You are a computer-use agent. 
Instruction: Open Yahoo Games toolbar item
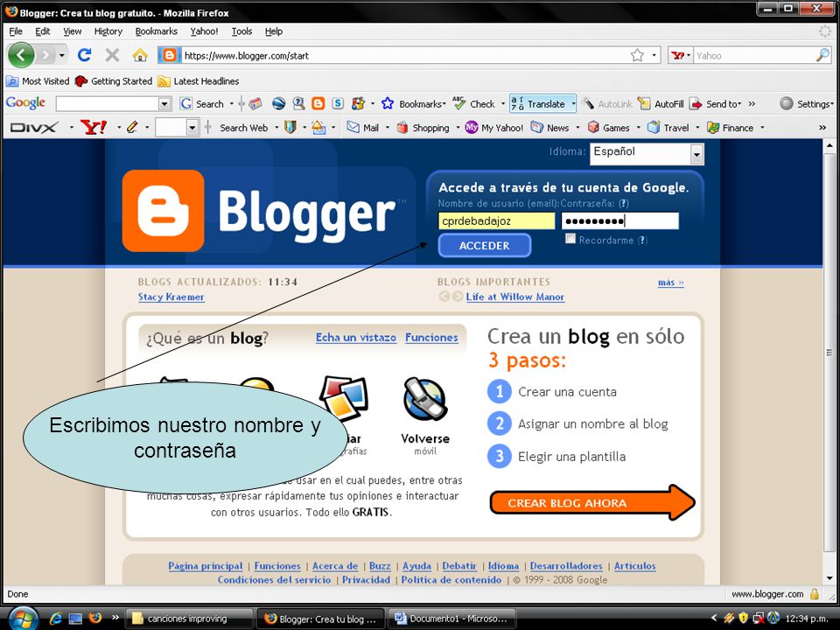click(608, 128)
